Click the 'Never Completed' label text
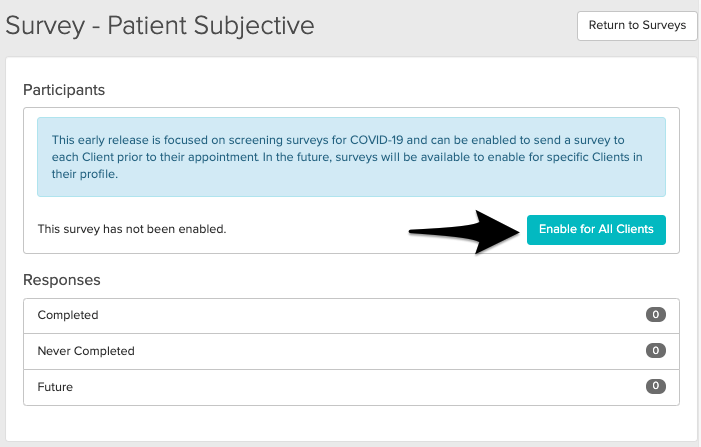Screen dimensions: 701x447 pyautogui.click(x=86, y=351)
